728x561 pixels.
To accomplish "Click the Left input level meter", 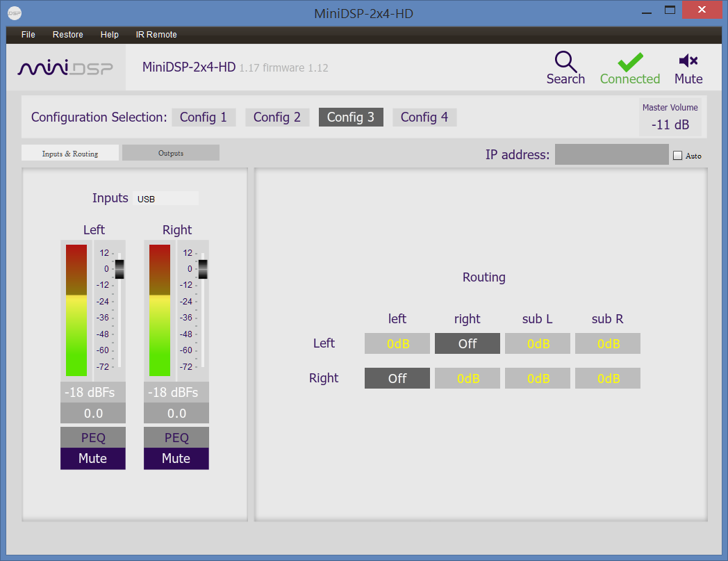I will (76, 310).
